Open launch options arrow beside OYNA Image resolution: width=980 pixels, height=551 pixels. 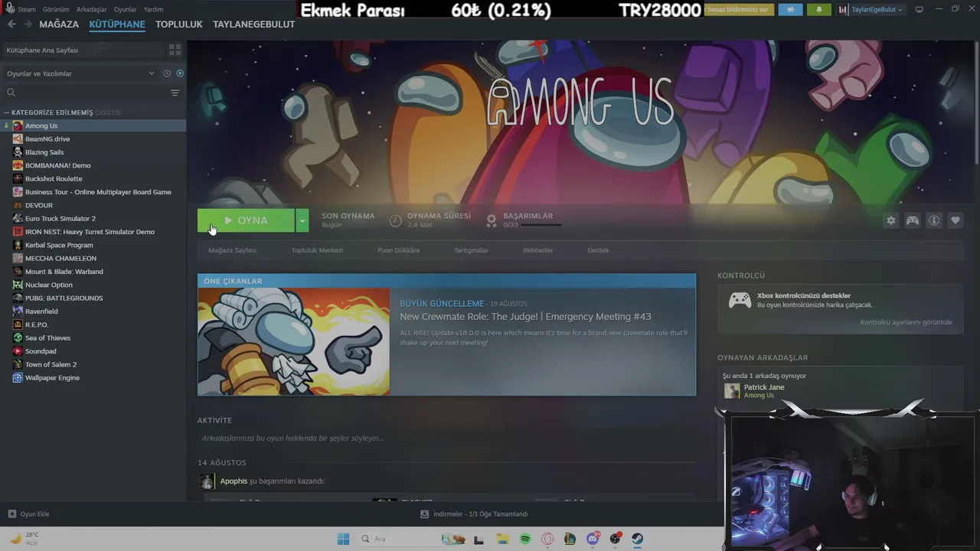[x=302, y=220]
